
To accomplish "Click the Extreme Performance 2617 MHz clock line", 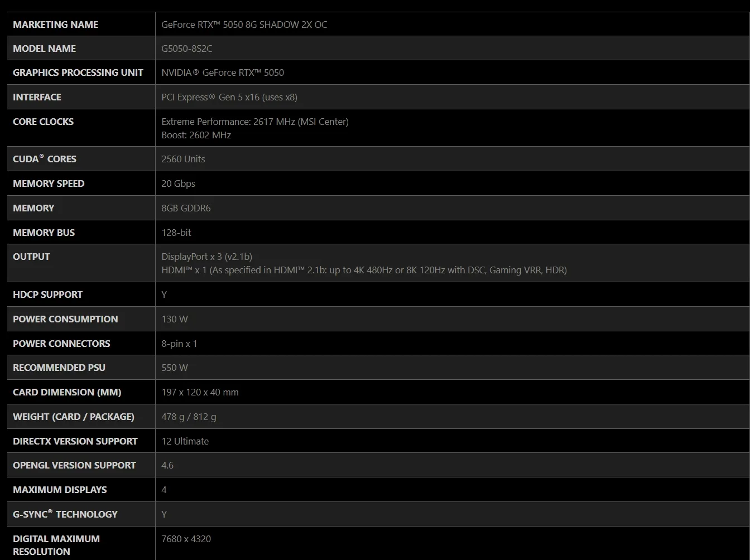I will point(255,122).
